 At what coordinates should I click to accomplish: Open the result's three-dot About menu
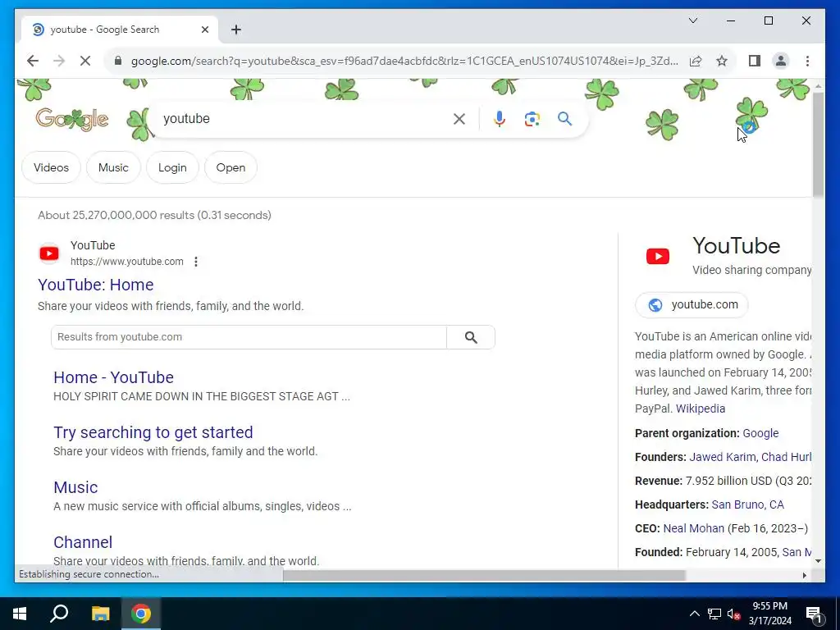(x=196, y=262)
